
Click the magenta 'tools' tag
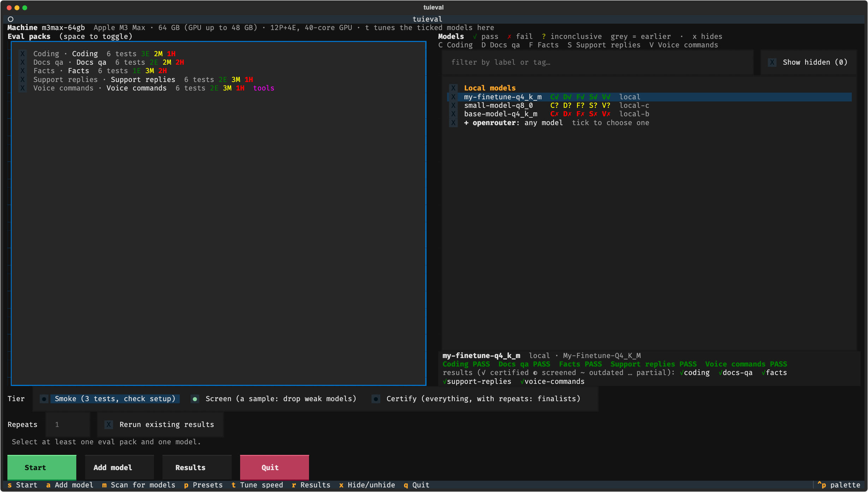coord(264,88)
